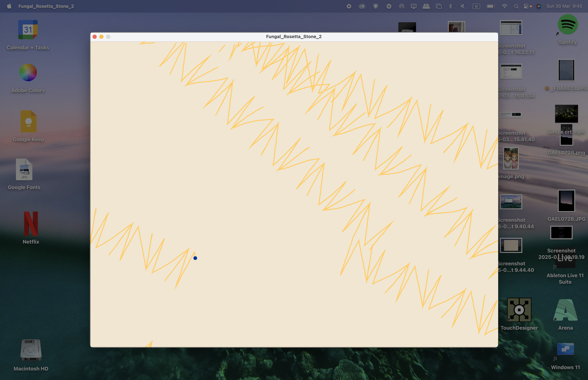Viewport: 588px width, 380px height.
Task: Select the Spotify desktop shortcut
Action: coord(568,24)
